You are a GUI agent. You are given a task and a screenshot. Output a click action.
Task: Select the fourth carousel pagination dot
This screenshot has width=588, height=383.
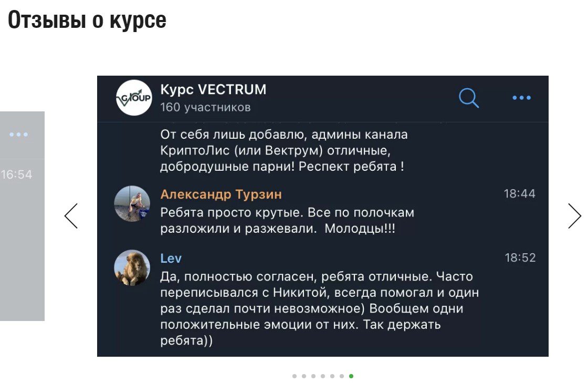(x=323, y=376)
